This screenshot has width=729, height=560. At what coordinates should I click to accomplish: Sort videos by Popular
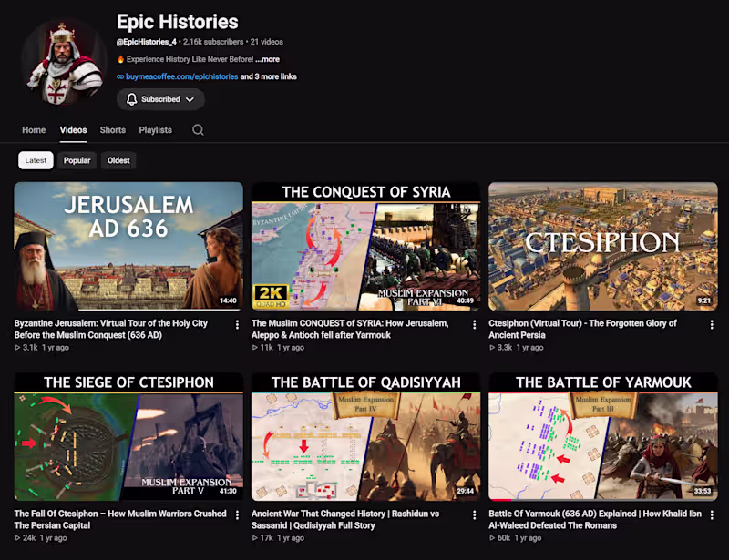coord(77,160)
